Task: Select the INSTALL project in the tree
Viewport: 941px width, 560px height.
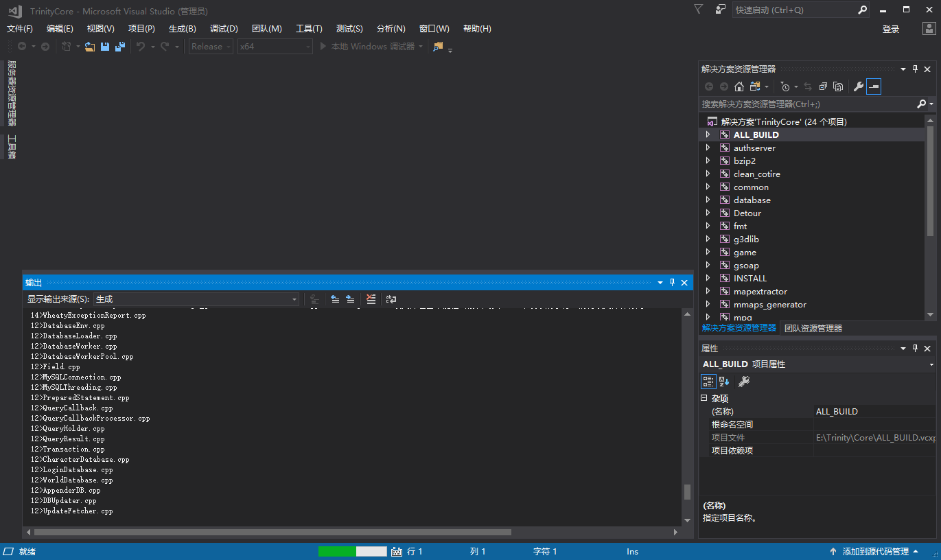Action: coord(750,279)
